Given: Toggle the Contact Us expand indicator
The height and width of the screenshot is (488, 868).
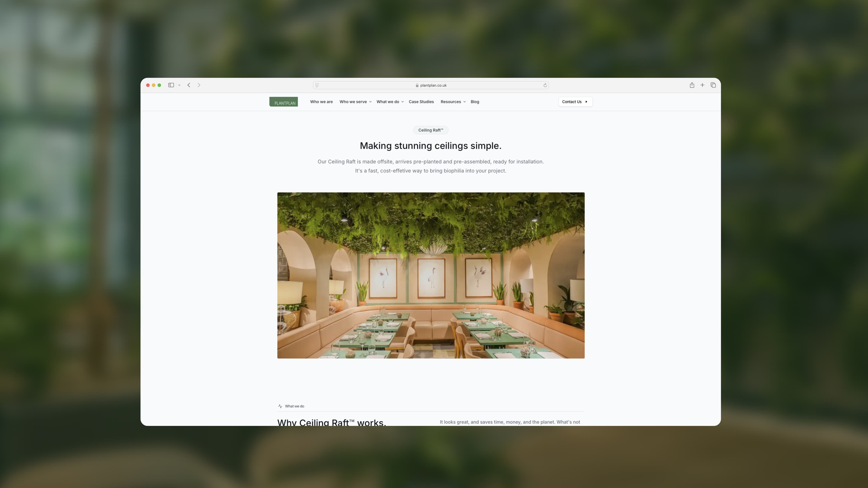Looking at the screenshot, I should tap(587, 102).
